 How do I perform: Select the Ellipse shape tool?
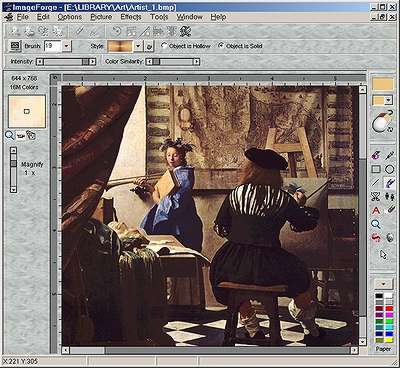tap(390, 169)
